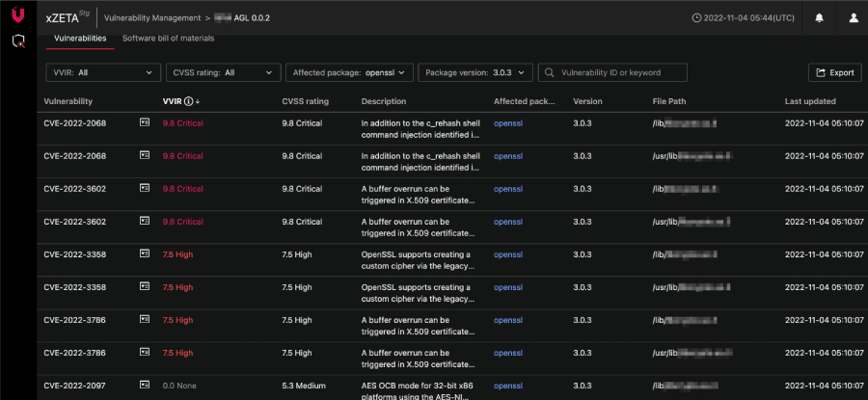Expand the CVSS rating filter dropdown
The image size is (868, 400).
(223, 72)
